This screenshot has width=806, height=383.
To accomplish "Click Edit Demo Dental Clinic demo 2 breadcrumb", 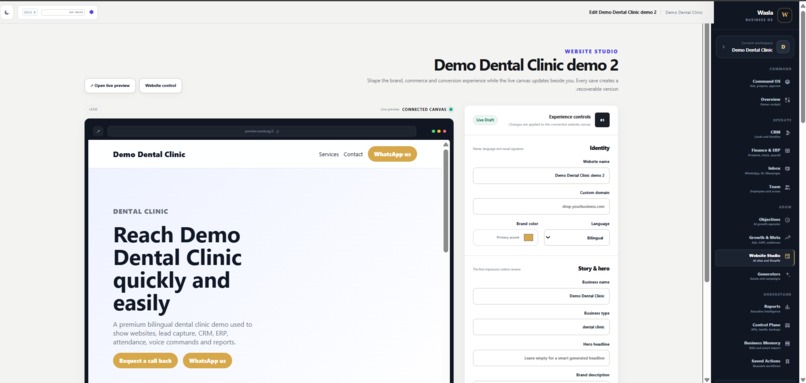I will [622, 12].
